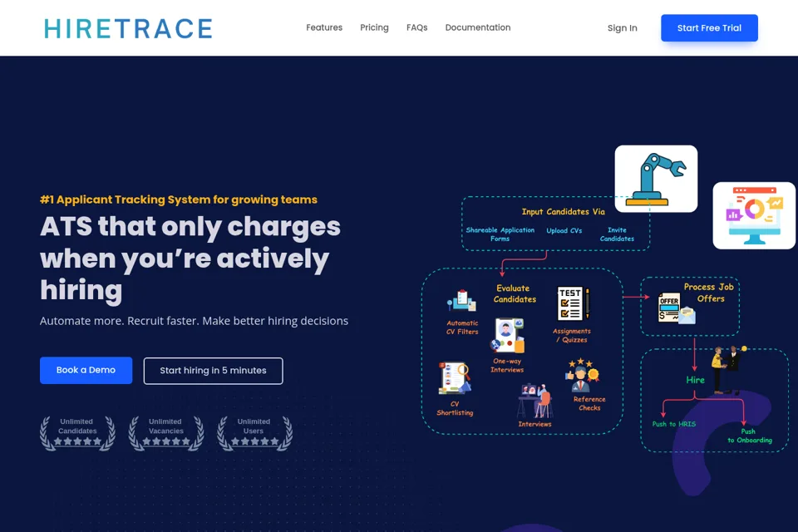Click the 'CV Shortlisting' label
This screenshot has height=532, width=798.
455,408
